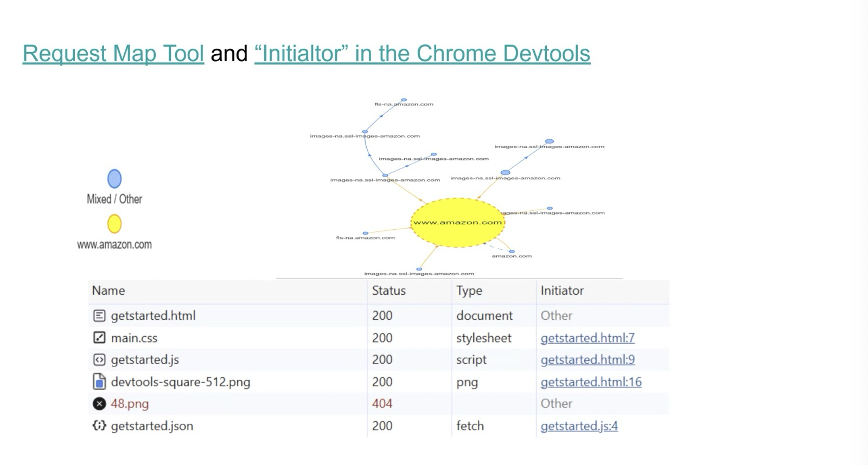Select the top fls-na.amazon.com node
The image size is (868, 465).
[x=404, y=100]
